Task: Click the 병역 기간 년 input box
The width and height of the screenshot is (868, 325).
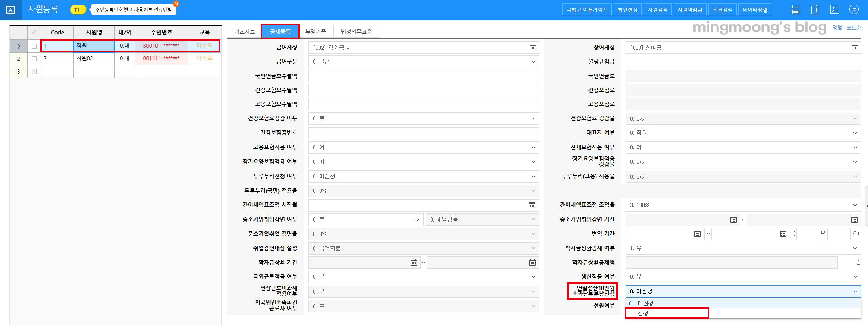Action: tap(808, 234)
